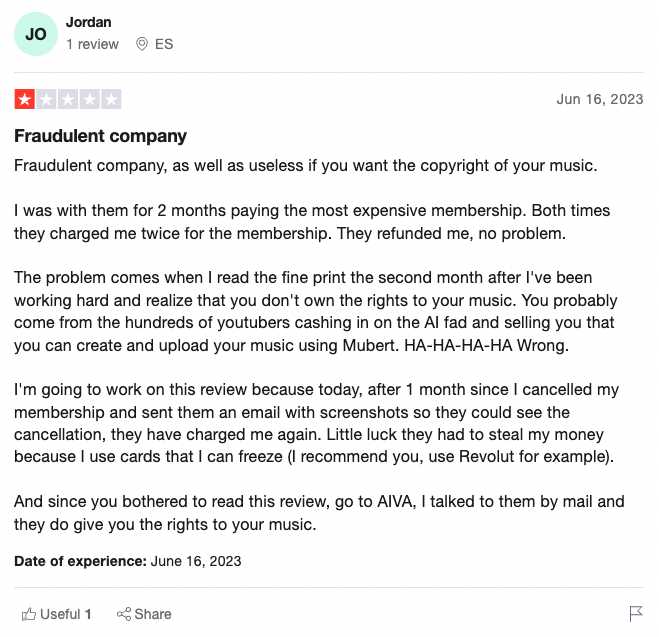Image resolution: width=659 pixels, height=637 pixels.
Task: Click the review paragraph mentioning AIVA
Action: tap(319, 513)
